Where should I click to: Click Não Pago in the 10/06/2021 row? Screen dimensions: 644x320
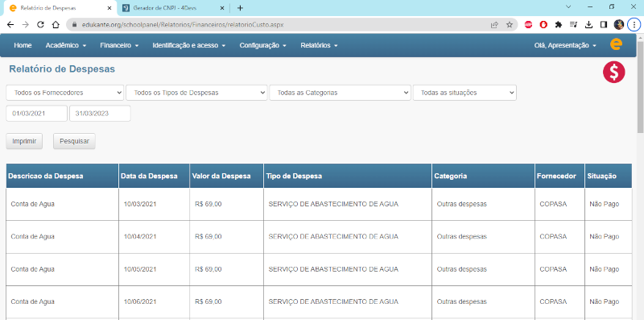point(605,301)
